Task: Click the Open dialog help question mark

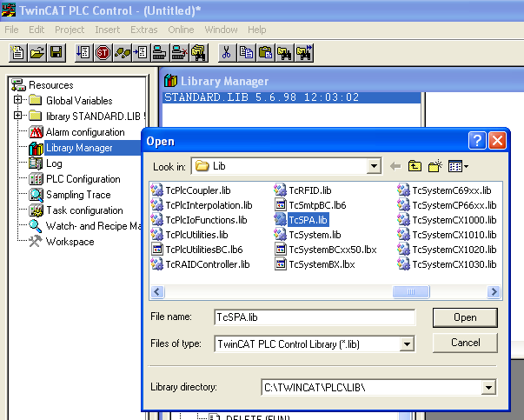Action: [x=477, y=141]
